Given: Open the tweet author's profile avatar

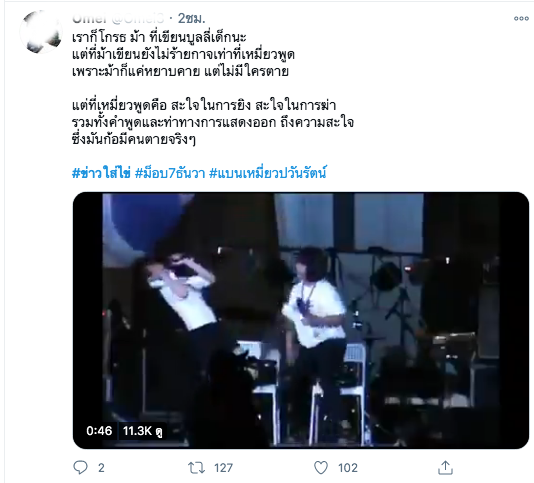Looking at the screenshot, I should pos(41,32).
